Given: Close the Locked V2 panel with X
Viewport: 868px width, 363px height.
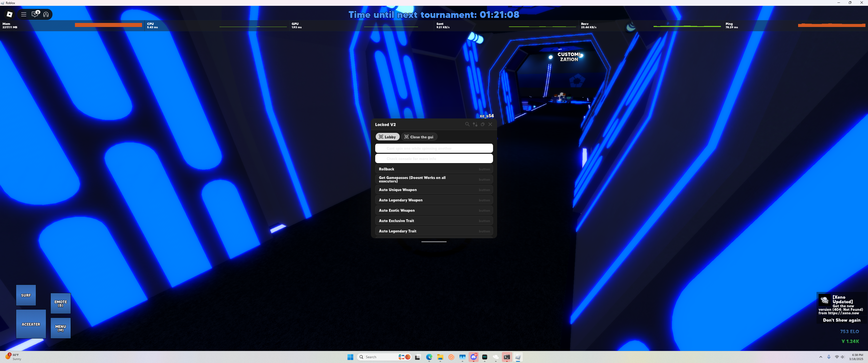Looking at the screenshot, I should coord(490,124).
